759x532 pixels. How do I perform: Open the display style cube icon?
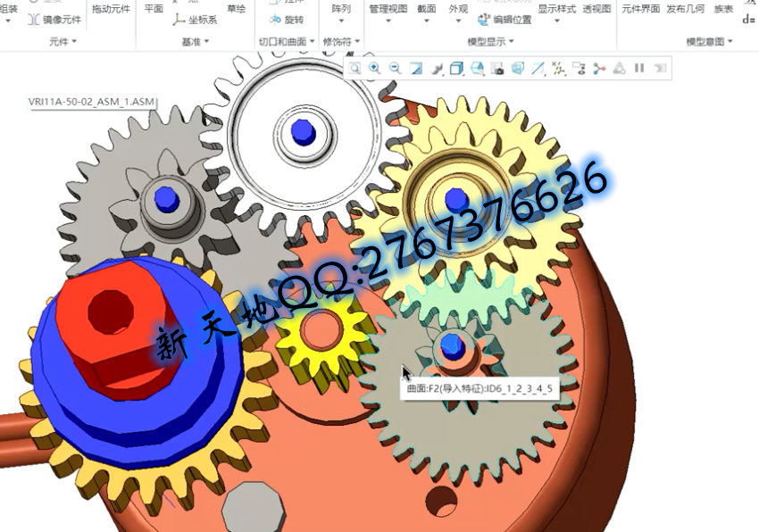(456, 68)
